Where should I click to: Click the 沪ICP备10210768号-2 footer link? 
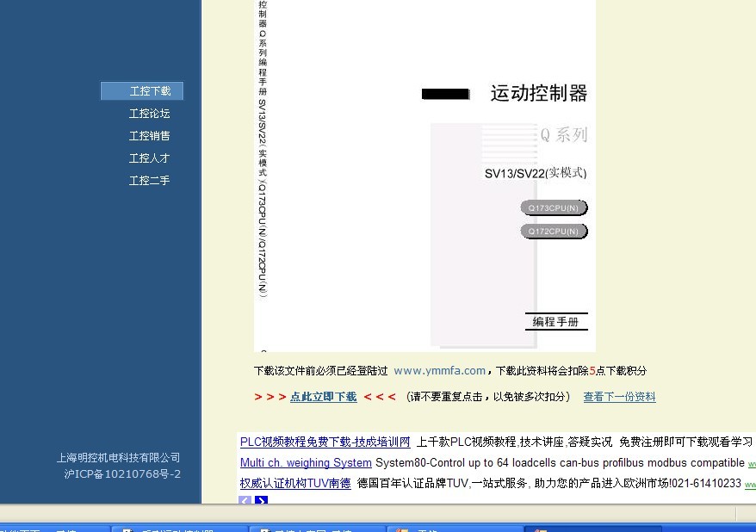122,474
